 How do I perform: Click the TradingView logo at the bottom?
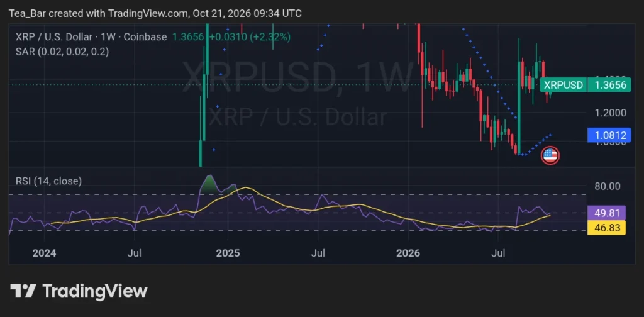[x=79, y=291]
